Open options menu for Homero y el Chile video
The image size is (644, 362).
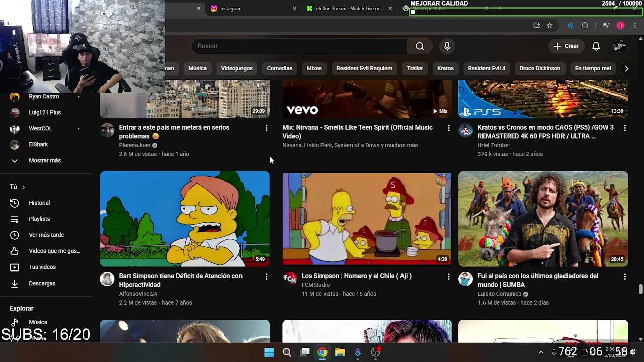(448, 277)
